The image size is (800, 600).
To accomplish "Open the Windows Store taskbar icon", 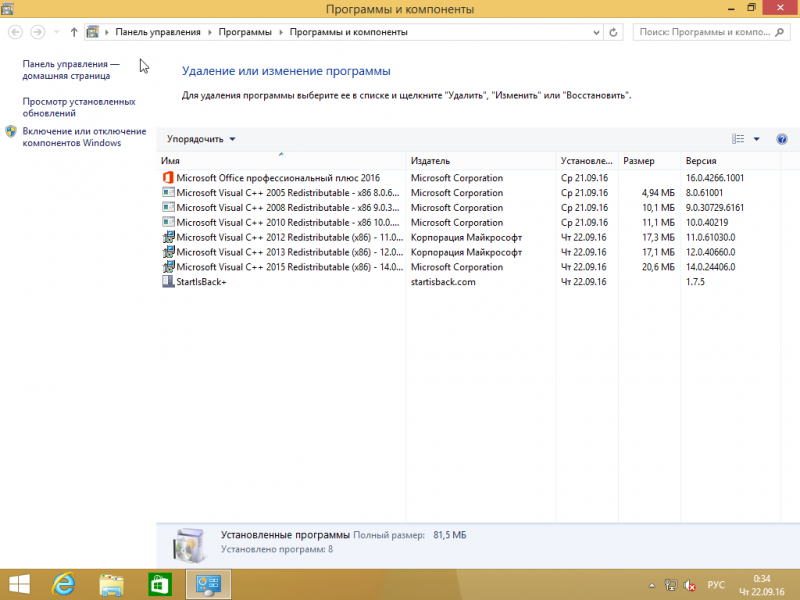I will (160, 585).
